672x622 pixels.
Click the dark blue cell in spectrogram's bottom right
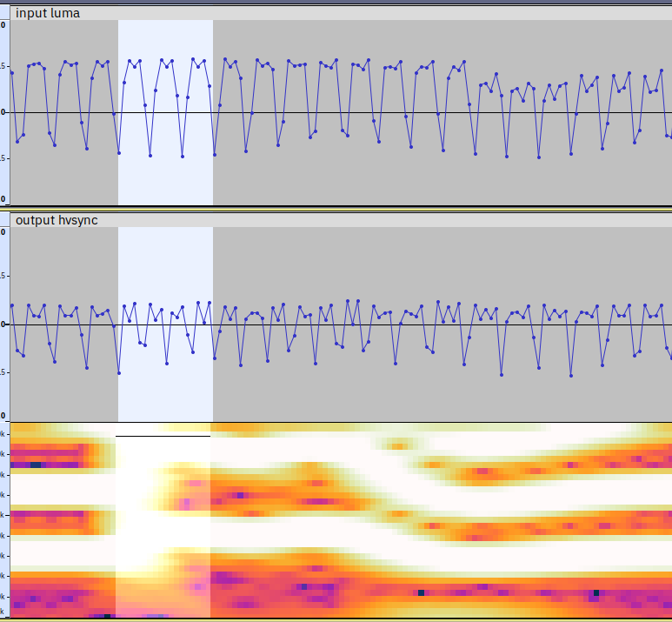[x=596, y=592]
